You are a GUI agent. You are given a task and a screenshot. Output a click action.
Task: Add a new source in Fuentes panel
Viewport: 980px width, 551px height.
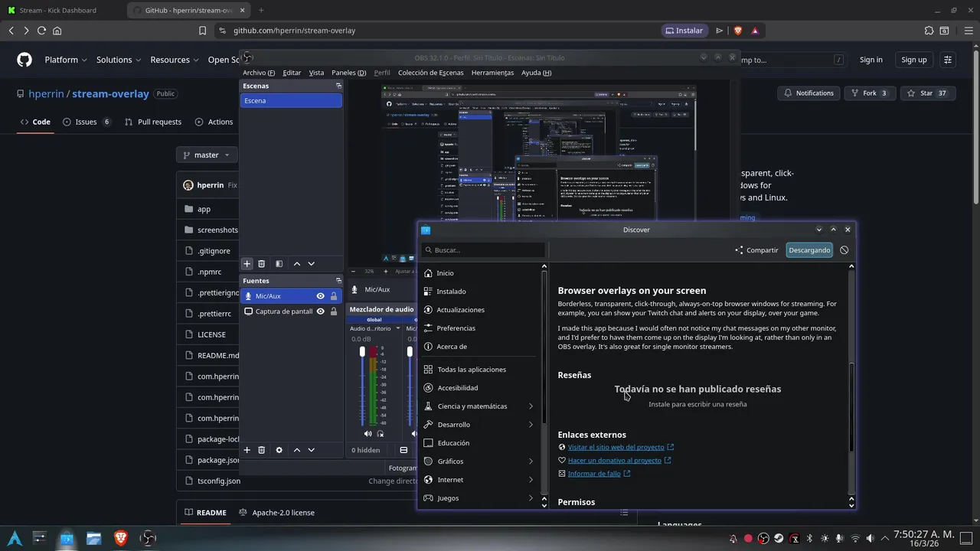click(247, 450)
